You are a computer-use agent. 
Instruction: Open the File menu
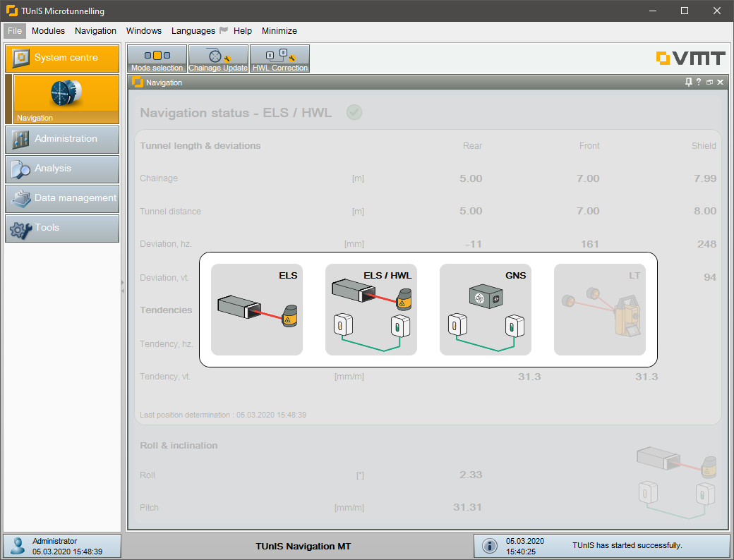[x=15, y=31]
